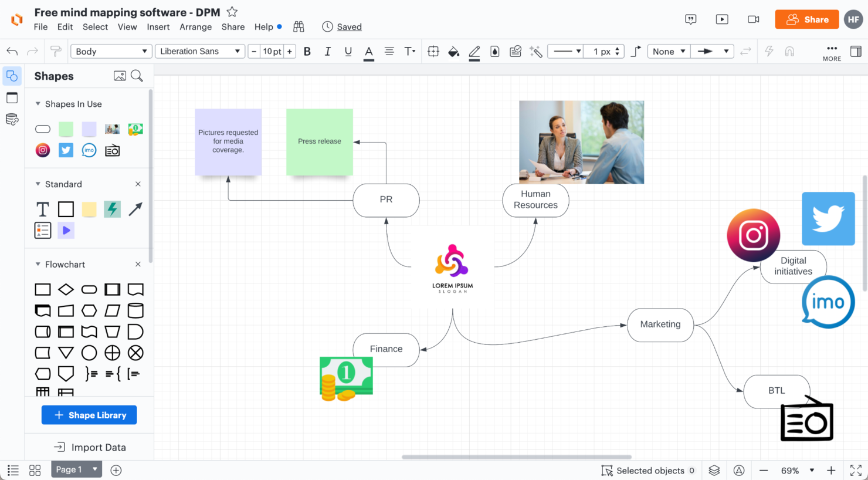Open the line style dropdown
Screen dimensions: 868x480
[x=566, y=52]
